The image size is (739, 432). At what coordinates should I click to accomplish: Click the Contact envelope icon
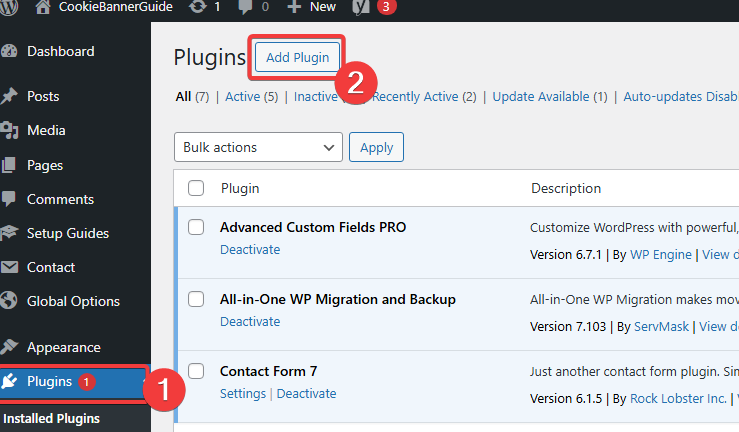click(x=9, y=267)
